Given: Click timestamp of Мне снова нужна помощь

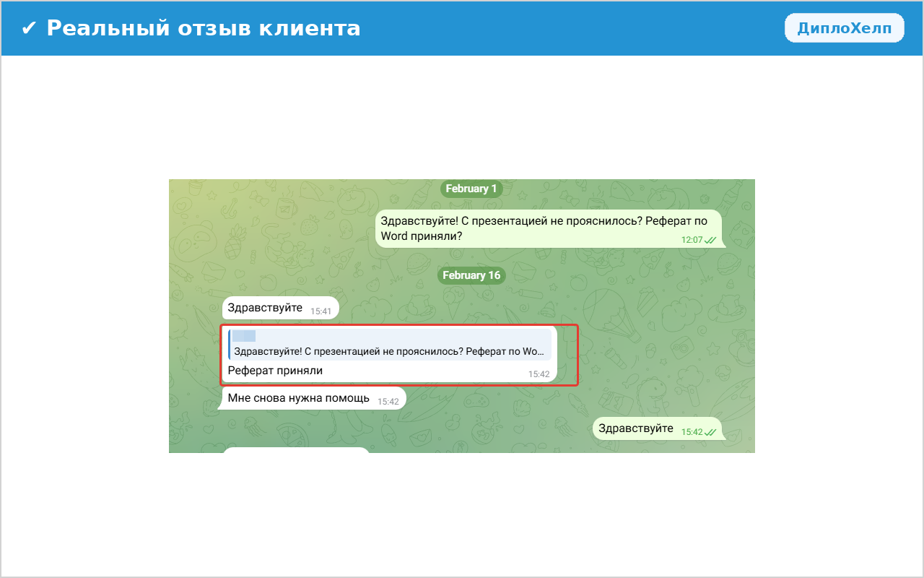Looking at the screenshot, I should coord(388,402).
